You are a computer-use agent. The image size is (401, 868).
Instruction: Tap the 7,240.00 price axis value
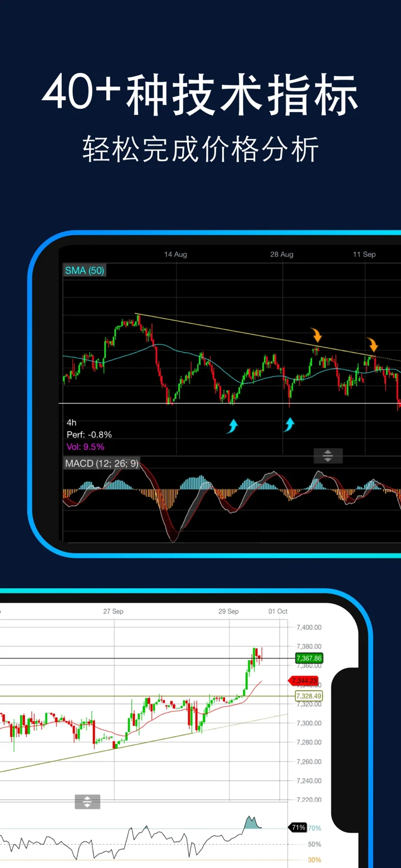(x=309, y=781)
